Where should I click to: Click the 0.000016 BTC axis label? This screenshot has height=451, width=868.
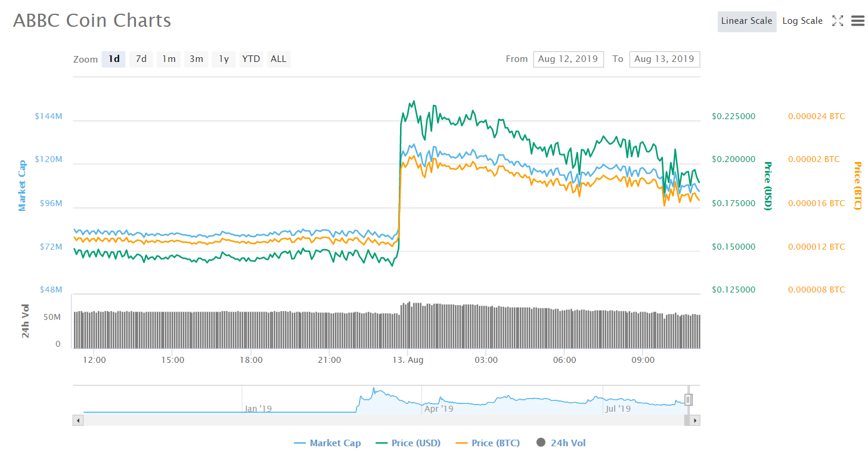[x=817, y=203]
